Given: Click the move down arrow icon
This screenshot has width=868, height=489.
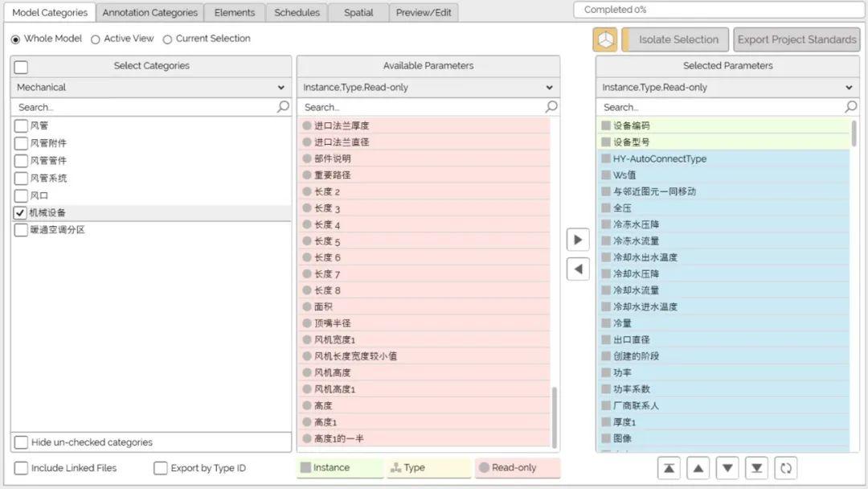Looking at the screenshot, I should coord(727,467).
